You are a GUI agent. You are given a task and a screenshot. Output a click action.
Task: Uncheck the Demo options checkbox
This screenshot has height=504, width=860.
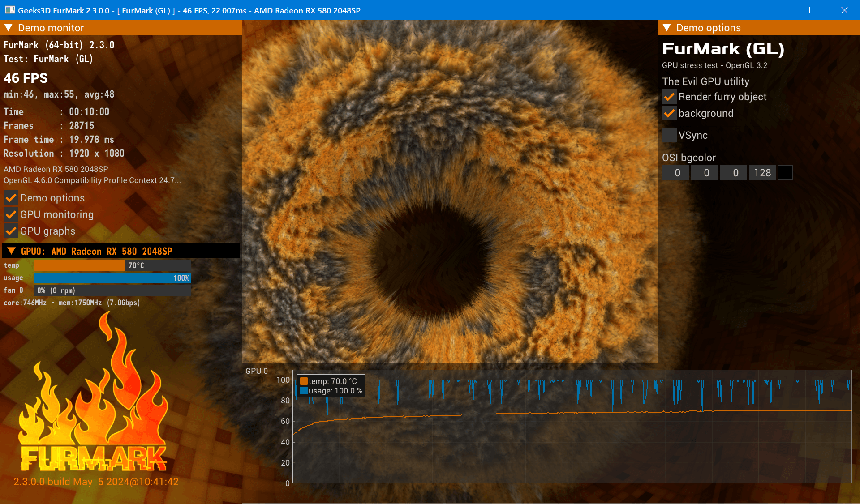11,198
